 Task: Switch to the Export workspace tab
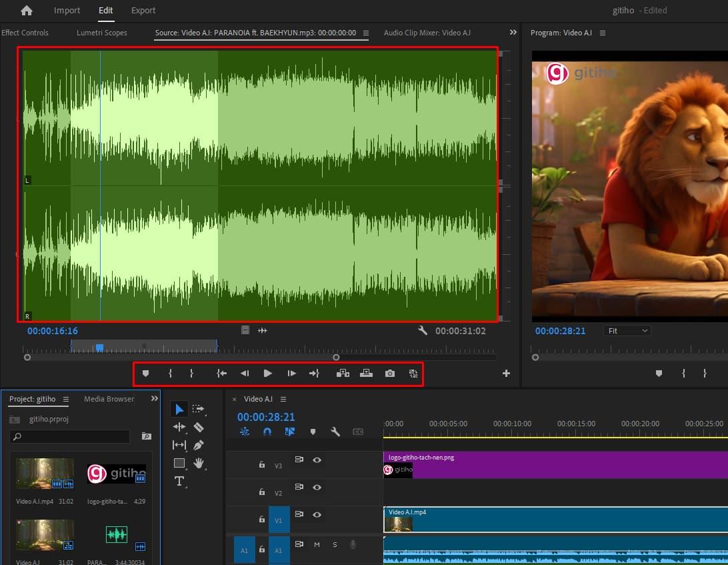(x=143, y=10)
